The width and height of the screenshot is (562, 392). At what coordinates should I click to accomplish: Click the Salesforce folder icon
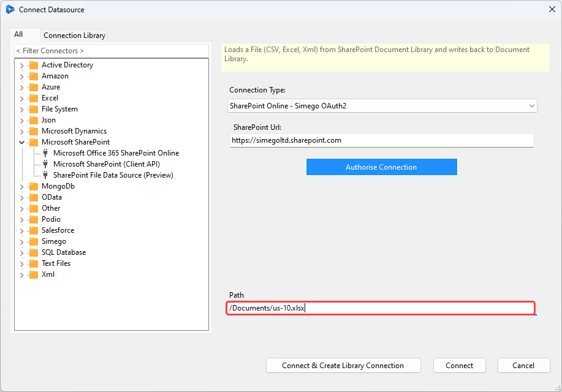click(x=33, y=230)
